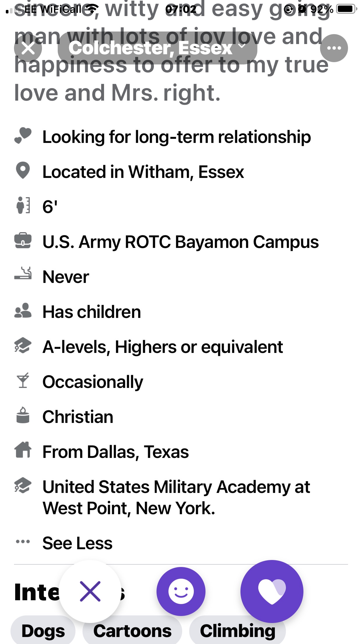
Task: Tap the cigarette smoking icon beside Never
Action: pos(23,274)
